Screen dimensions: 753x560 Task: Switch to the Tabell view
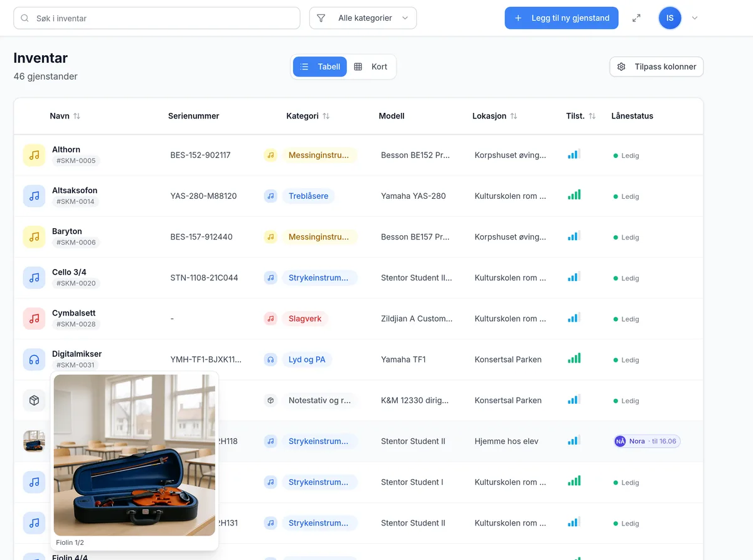point(320,66)
